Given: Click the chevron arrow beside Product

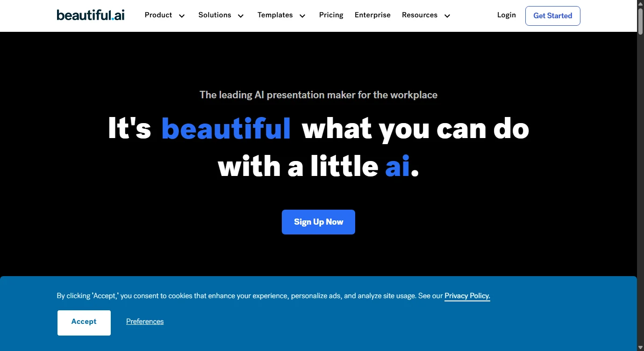Looking at the screenshot, I should [182, 16].
